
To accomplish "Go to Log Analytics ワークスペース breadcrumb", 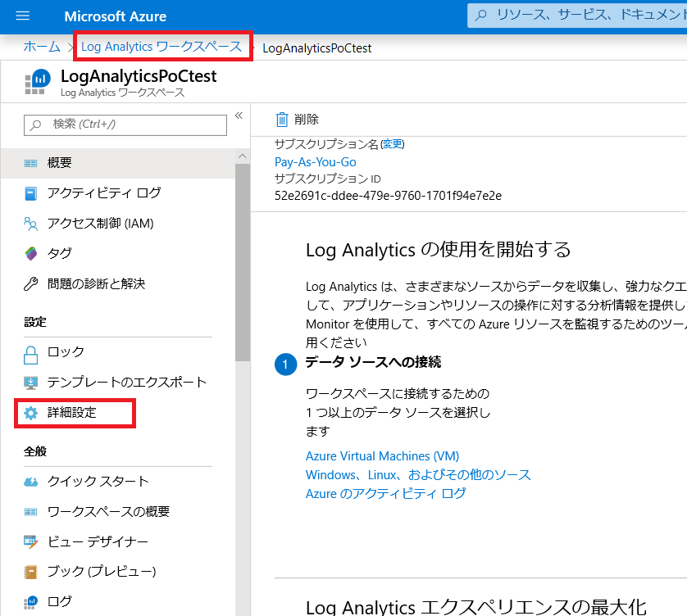I will coord(162,47).
